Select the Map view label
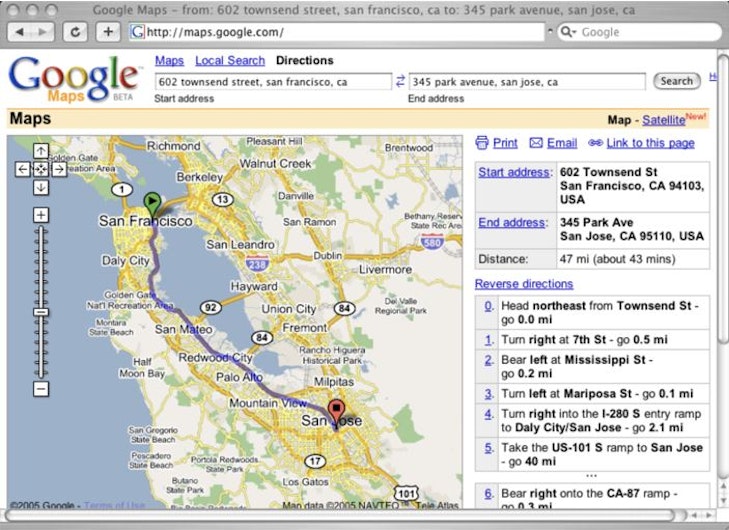 [x=619, y=120]
